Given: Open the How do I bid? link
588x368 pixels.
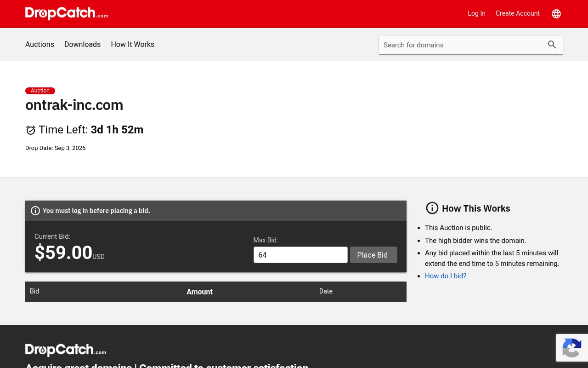Looking at the screenshot, I should pos(446,276).
